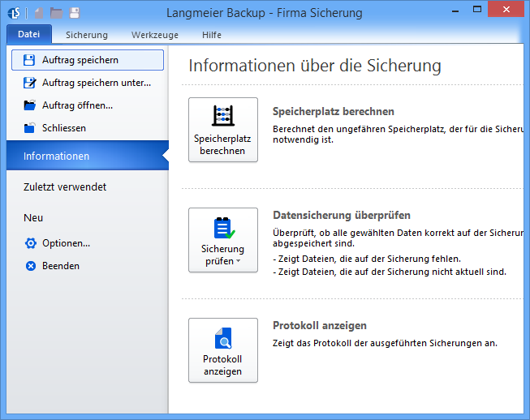
Task: Open Auftrag öffnen... from the sidebar
Action: [77, 105]
